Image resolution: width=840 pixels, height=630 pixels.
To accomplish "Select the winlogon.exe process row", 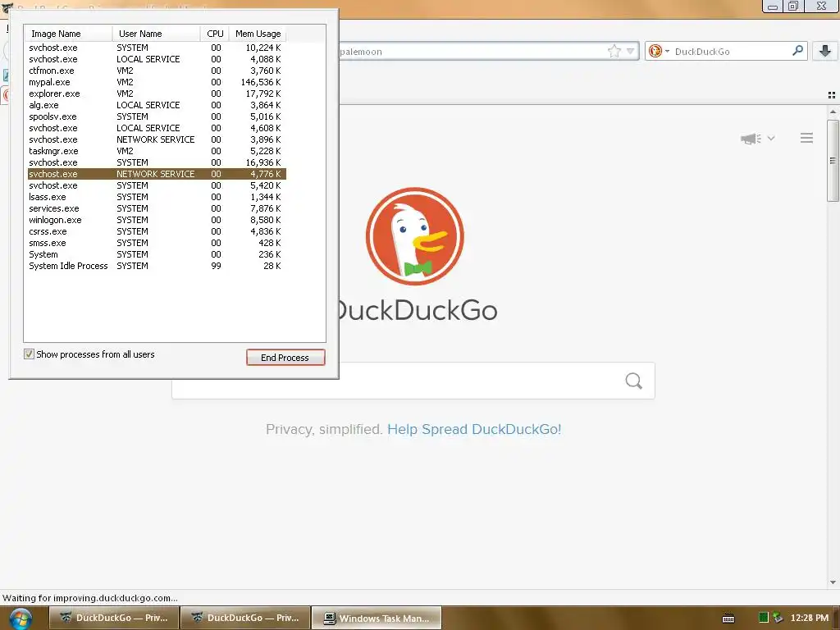I will [157, 220].
